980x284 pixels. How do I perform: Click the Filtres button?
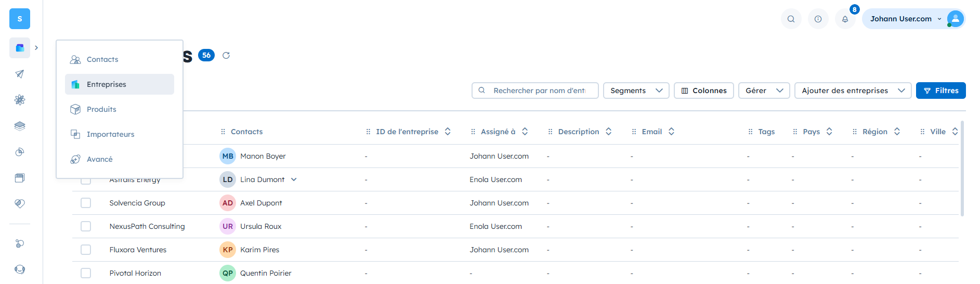940,91
